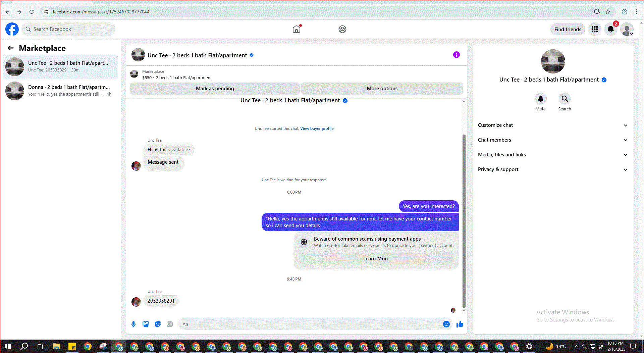Expand the Privacy & support section

553,169
